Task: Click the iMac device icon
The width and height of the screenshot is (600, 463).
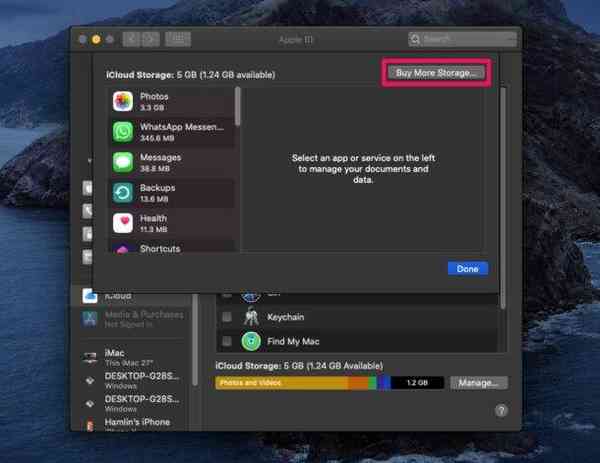Action: 90,357
